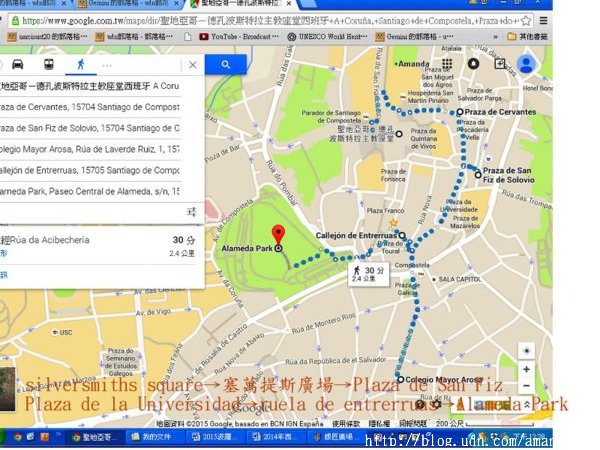The height and width of the screenshot is (450, 600).
Task: Open Google notifications bell icon
Action: tap(473, 64)
